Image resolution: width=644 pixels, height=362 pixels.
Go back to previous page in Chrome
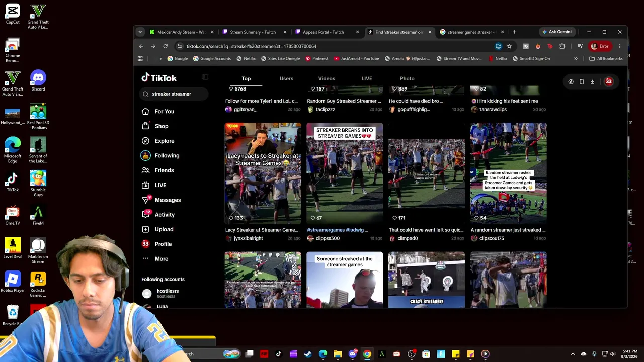[141, 46]
